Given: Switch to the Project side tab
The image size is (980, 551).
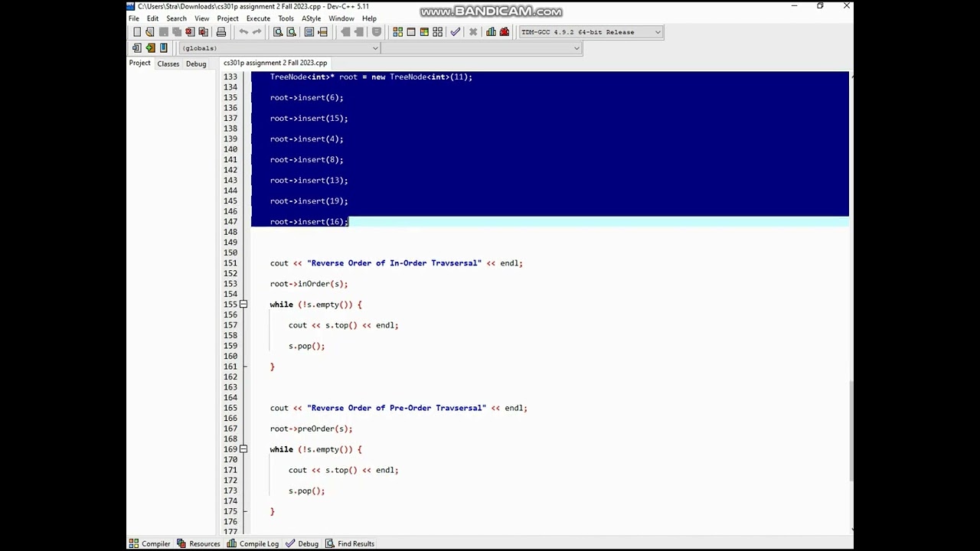Looking at the screenshot, I should point(139,63).
